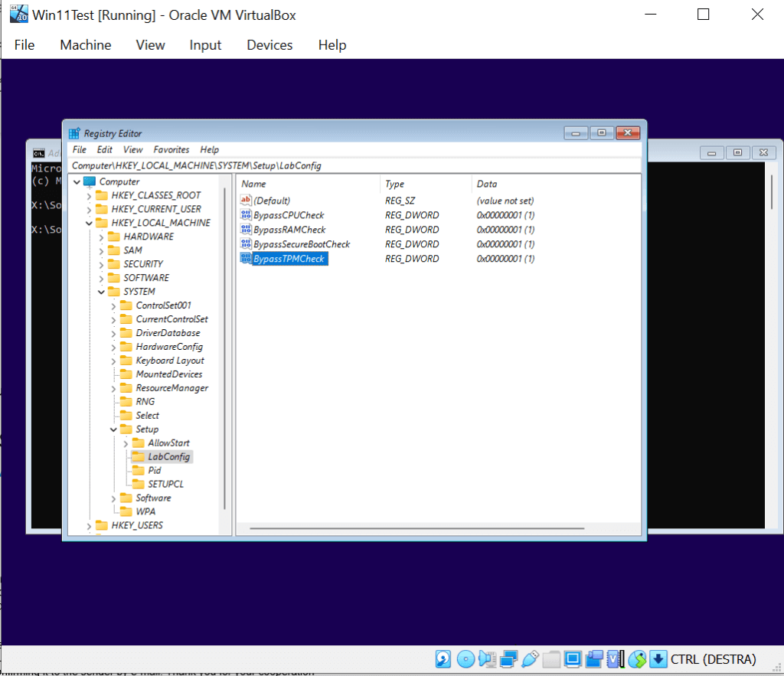Click the BypassRAMCheck DWORD value icon
The height and width of the screenshot is (676, 784).
(246, 229)
